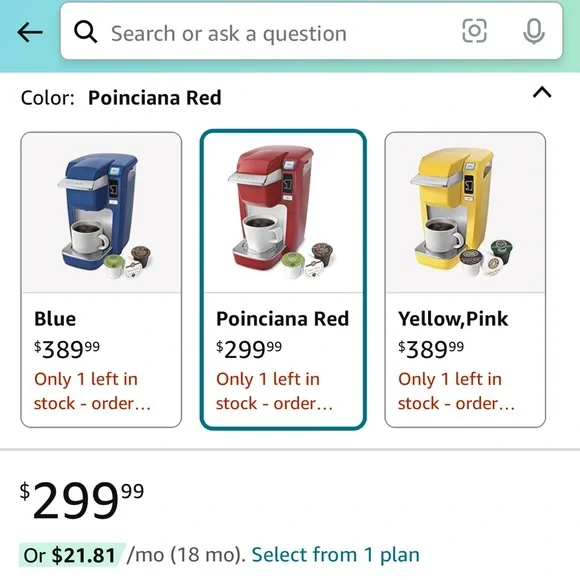
Task: Choose the Blue color option label
Action: (x=55, y=319)
